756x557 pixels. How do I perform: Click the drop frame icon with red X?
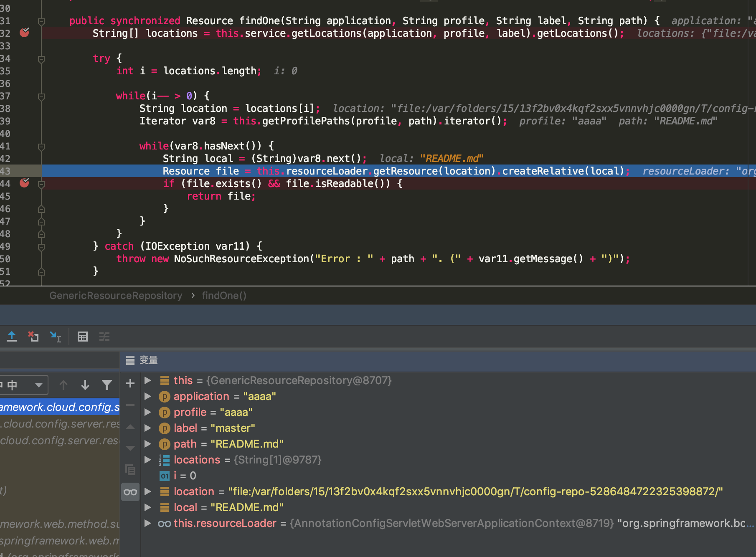[x=33, y=337]
